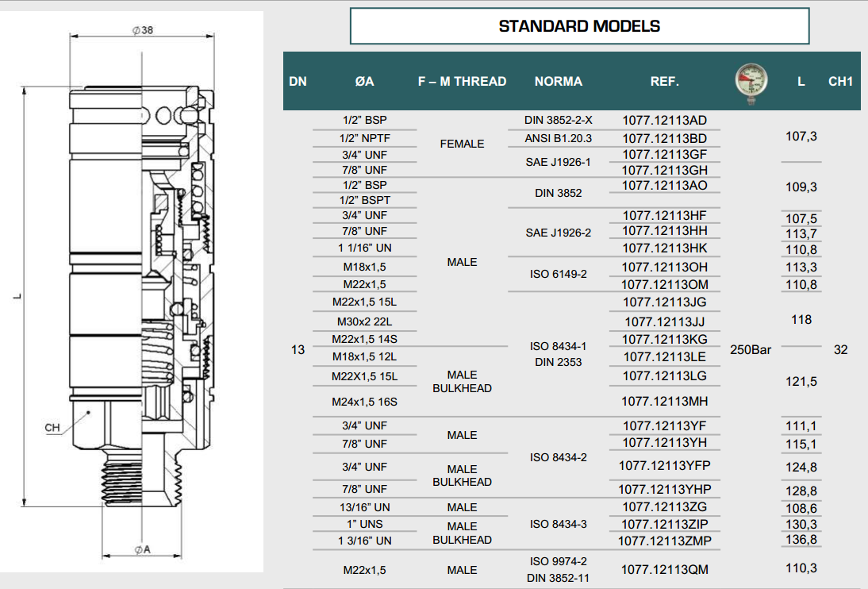Click the Ø38 dimension label on drawing
This screenshot has height=589, width=868.
tap(143, 30)
